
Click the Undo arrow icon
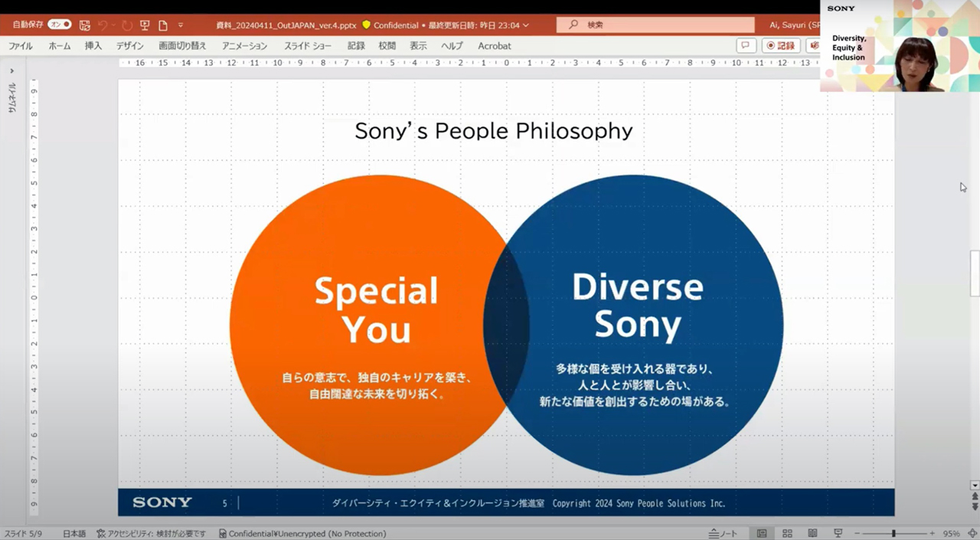pyautogui.click(x=103, y=25)
